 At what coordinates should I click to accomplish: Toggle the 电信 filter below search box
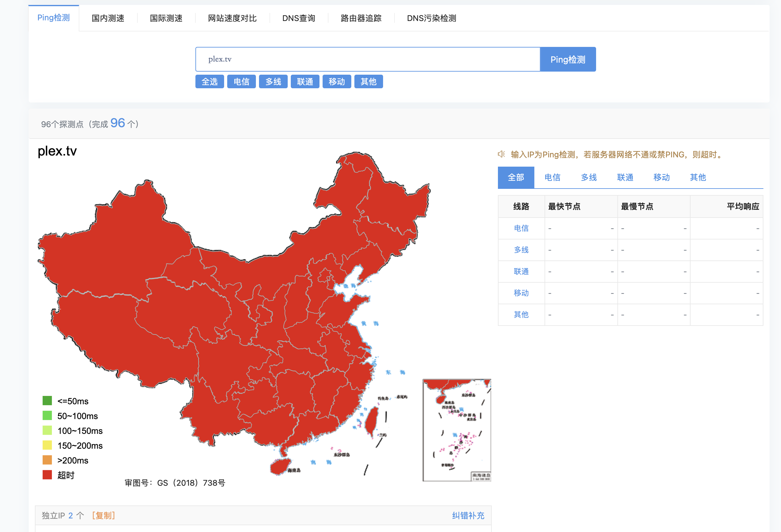[241, 81]
